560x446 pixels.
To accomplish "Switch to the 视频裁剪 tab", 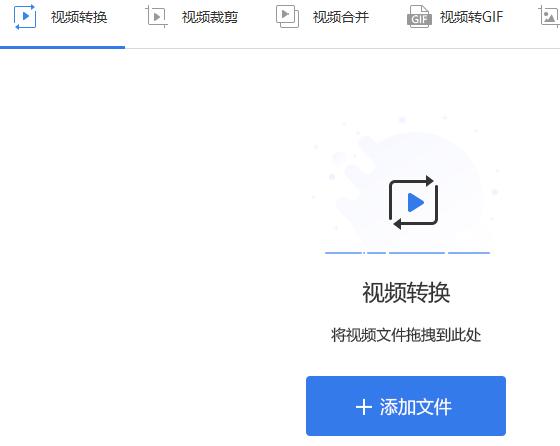I will coord(210,17).
